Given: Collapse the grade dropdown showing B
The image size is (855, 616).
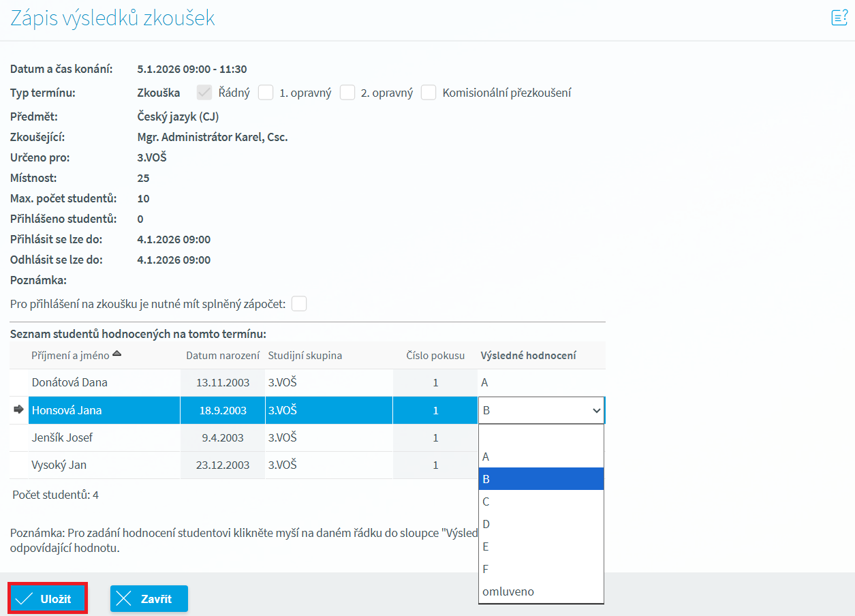Looking at the screenshot, I should pos(541,410).
